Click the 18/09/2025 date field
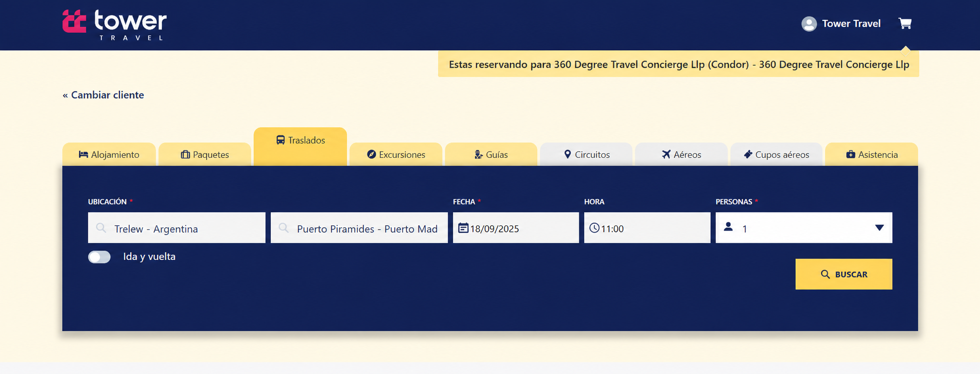Image resolution: width=980 pixels, height=374 pixels. pyautogui.click(x=516, y=228)
